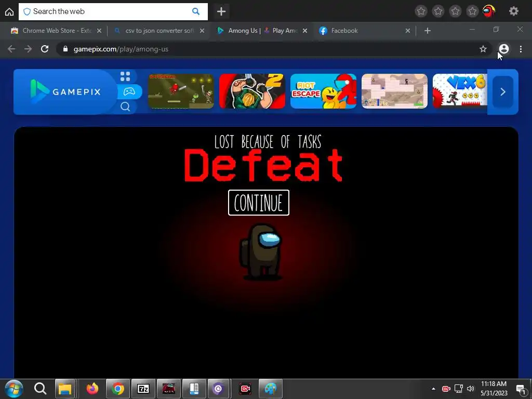Open GamePix categories grid icon
Screen dimensions: 532x399
tap(125, 77)
